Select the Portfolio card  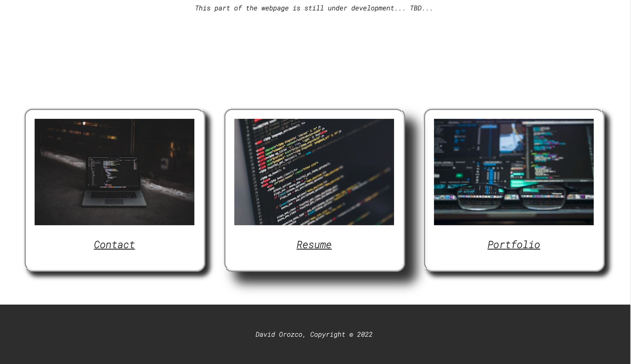coord(513,192)
